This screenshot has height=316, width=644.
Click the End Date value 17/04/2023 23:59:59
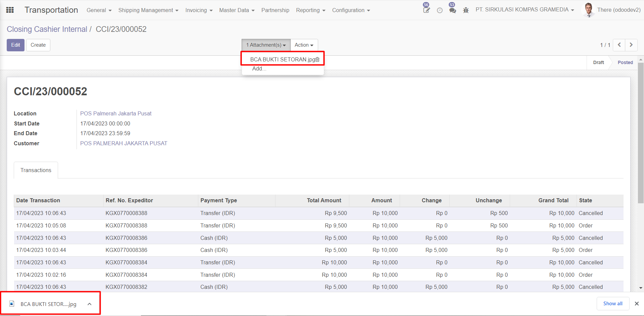[105, 133]
